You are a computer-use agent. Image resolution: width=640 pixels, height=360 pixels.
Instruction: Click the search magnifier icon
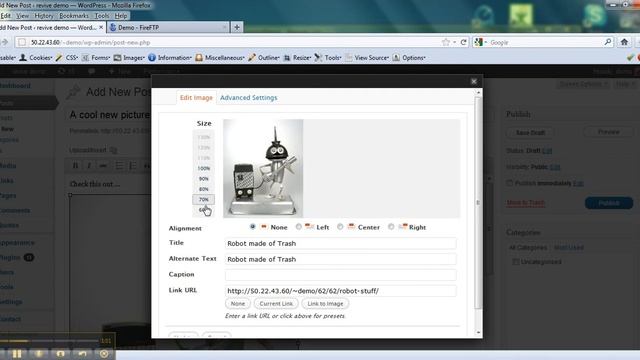point(607,42)
